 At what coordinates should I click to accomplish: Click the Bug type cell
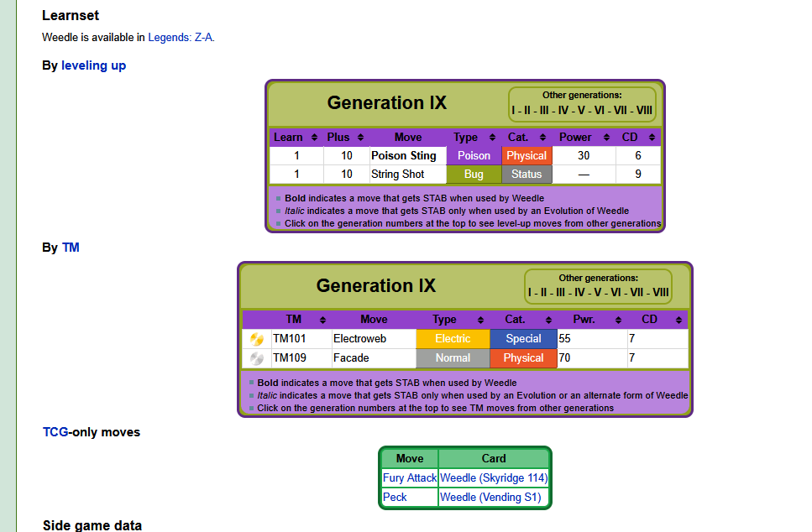pos(474,175)
